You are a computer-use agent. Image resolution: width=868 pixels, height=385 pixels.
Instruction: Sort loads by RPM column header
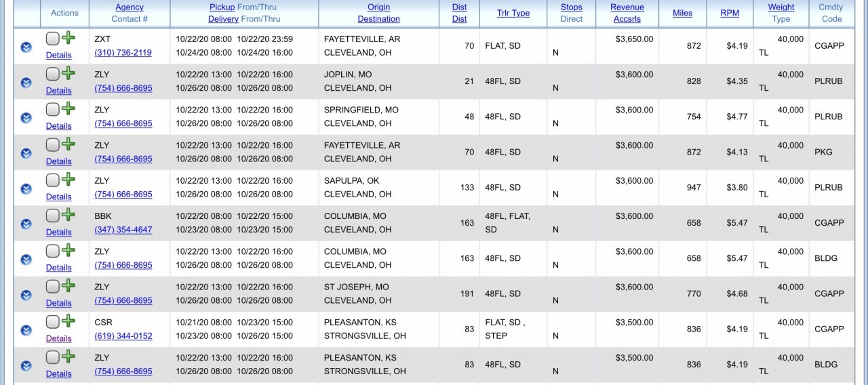pyautogui.click(x=730, y=13)
